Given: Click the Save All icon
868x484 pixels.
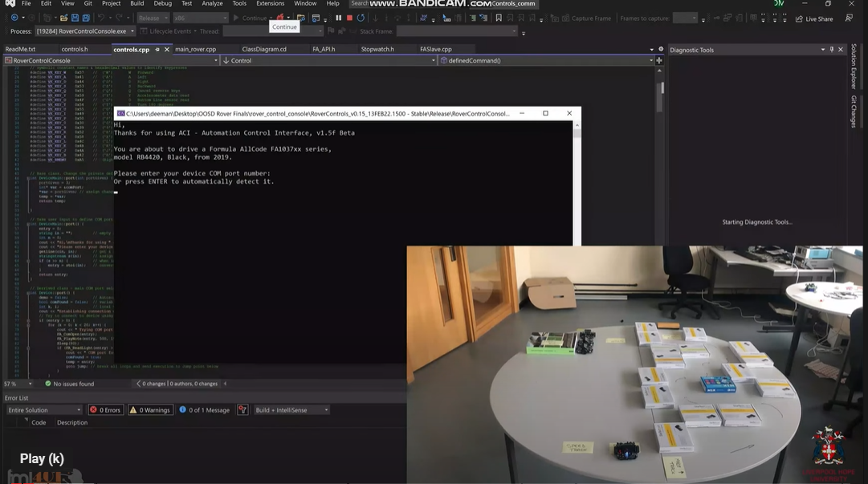Looking at the screenshot, I should (86, 18).
